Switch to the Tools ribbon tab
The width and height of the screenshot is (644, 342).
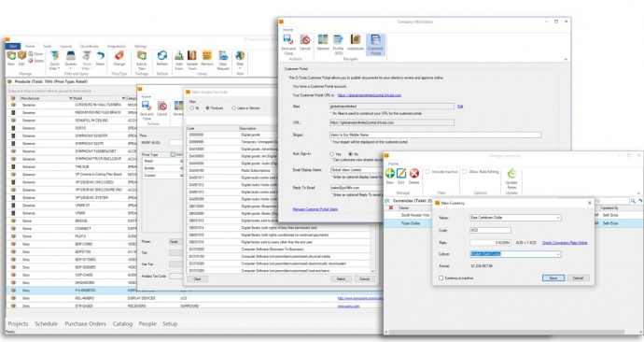pos(48,46)
